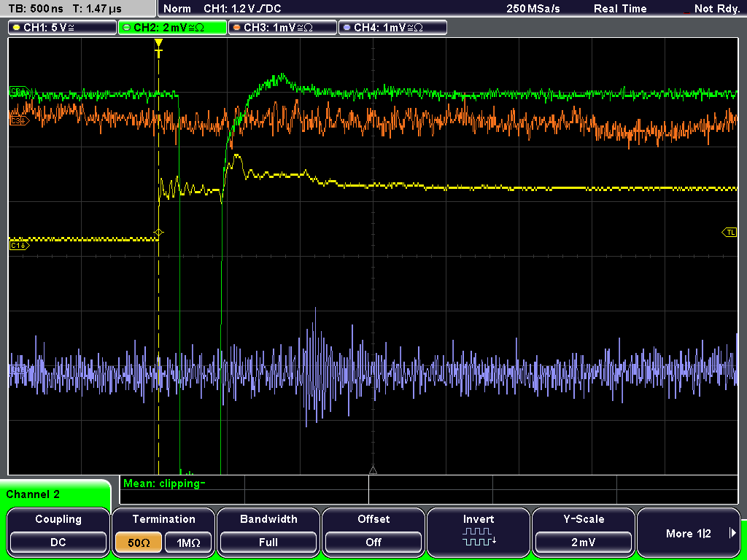Click the Norm trigger mode label

click(x=177, y=9)
